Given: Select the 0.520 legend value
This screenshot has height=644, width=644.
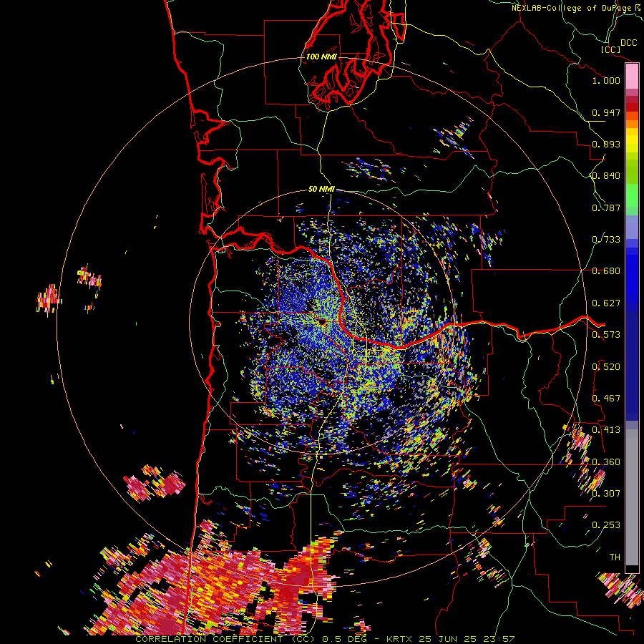Looking at the screenshot, I should 606,367.
